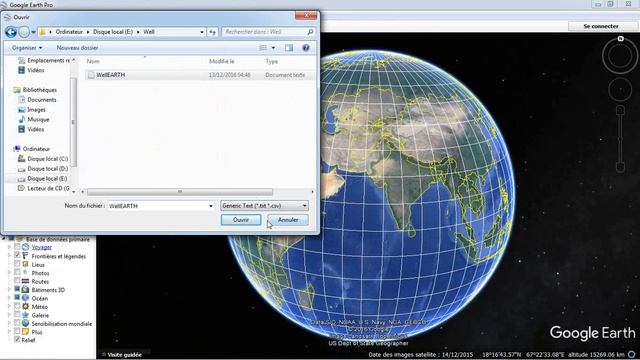Screen dimensions: 640x360
Task: Open the Generic Text file type dropdown
Action: click(x=264, y=206)
